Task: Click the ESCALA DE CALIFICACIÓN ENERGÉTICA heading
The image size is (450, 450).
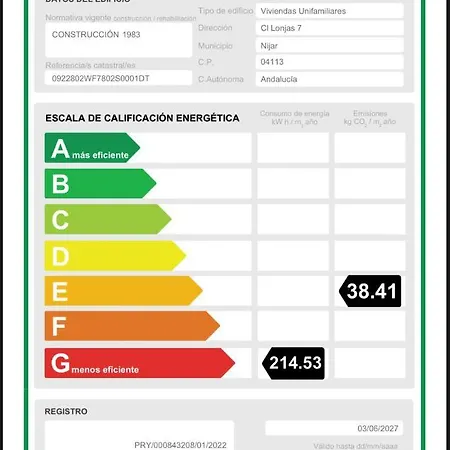Action: click(x=142, y=118)
